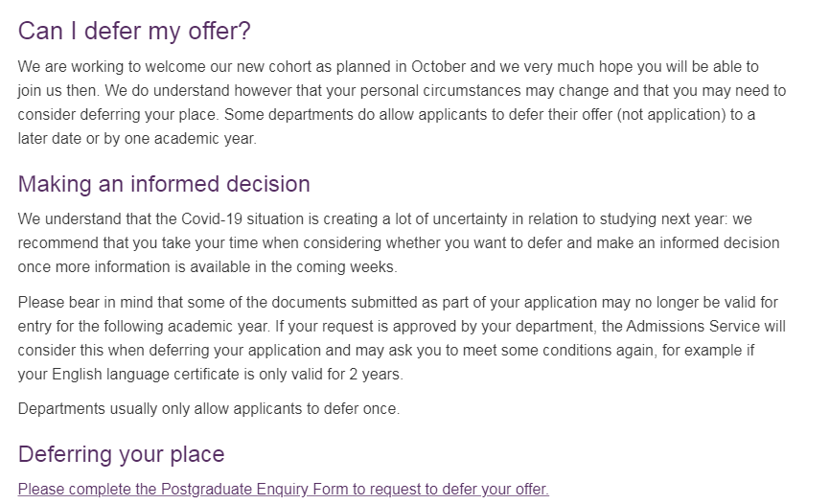Click the "Deferring your place" heading
Image resolution: width=830 pixels, height=504 pixels.
click(121, 453)
